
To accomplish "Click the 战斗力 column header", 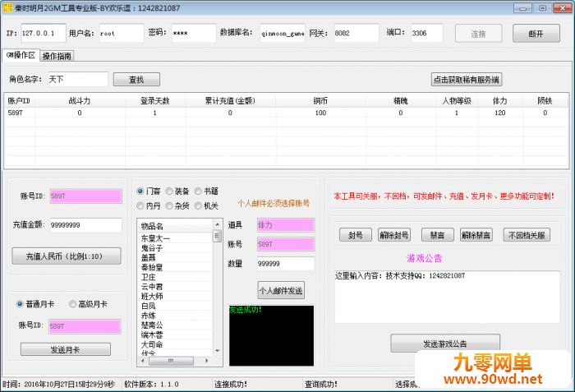I will (80, 100).
